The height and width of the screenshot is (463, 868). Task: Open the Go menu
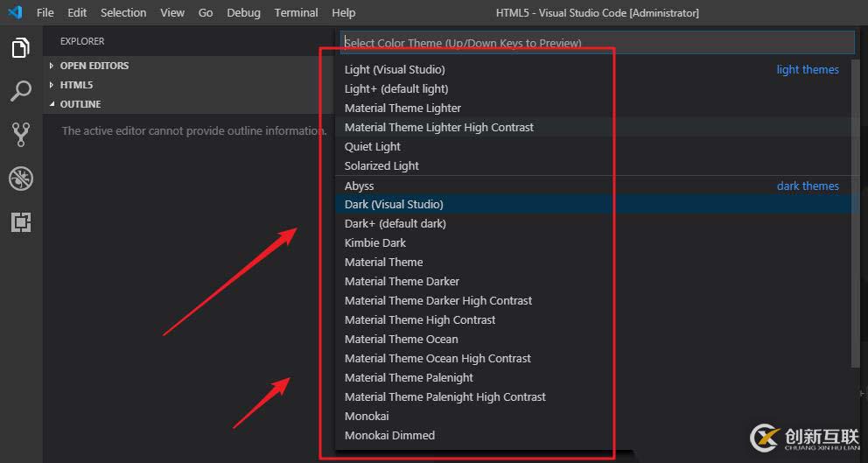[206, 12]
